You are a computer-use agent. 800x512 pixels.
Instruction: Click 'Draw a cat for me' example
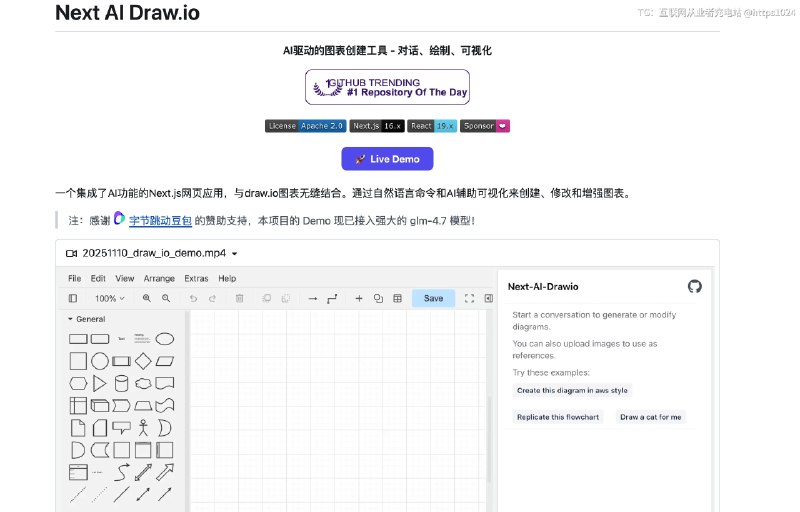point(651,417)
